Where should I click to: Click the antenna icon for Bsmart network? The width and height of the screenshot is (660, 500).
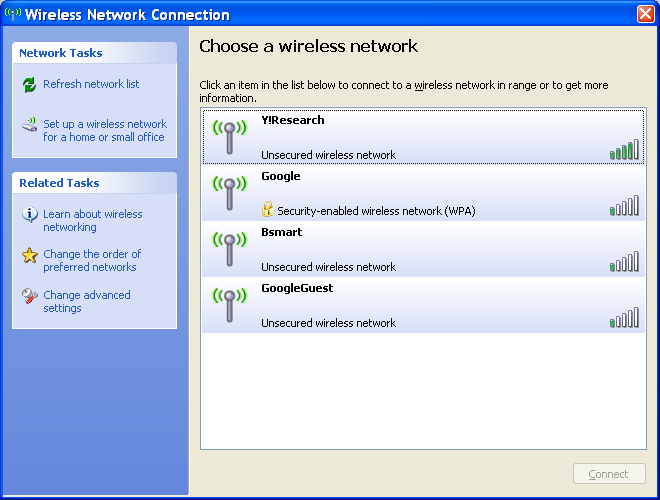click(x=229, y=249)
